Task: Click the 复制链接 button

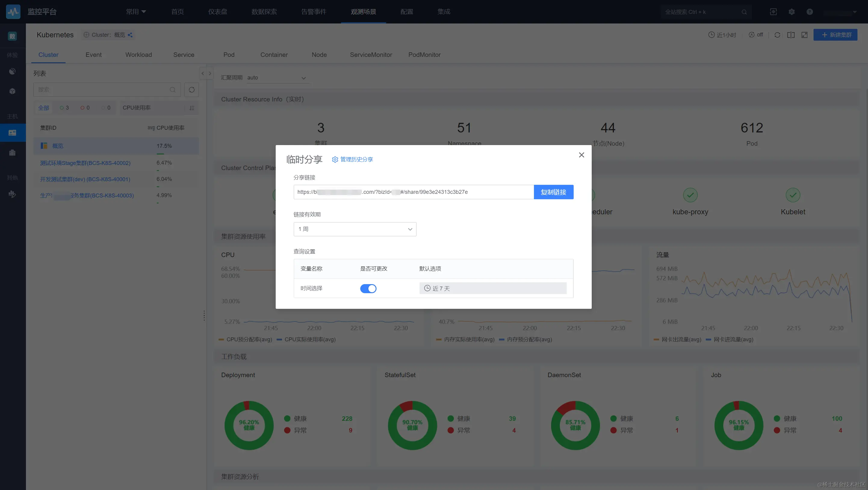Action: pyautogui.click(x=553, y=192)
